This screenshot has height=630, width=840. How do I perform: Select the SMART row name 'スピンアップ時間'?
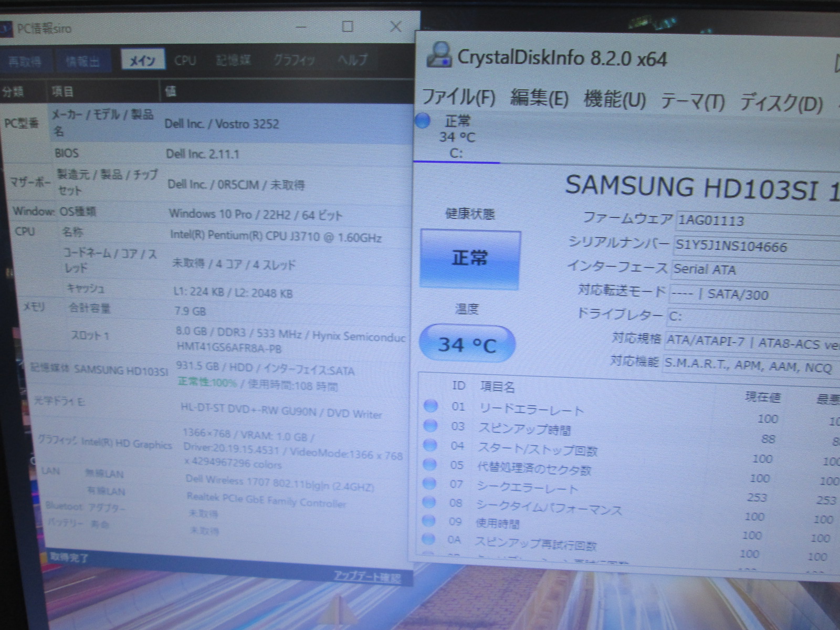524,429
